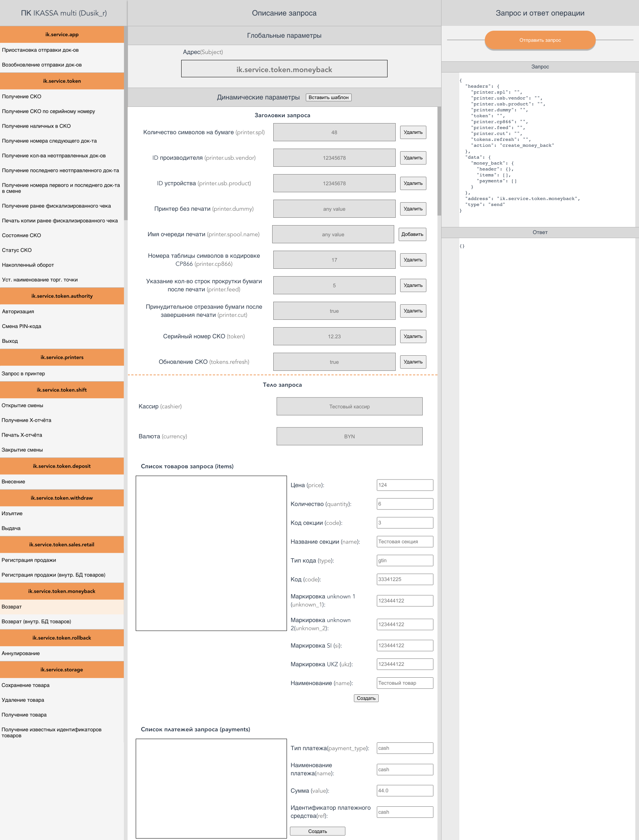Select Регистрация продажи menu entry

pyautogui.click(x=28, y=560)
